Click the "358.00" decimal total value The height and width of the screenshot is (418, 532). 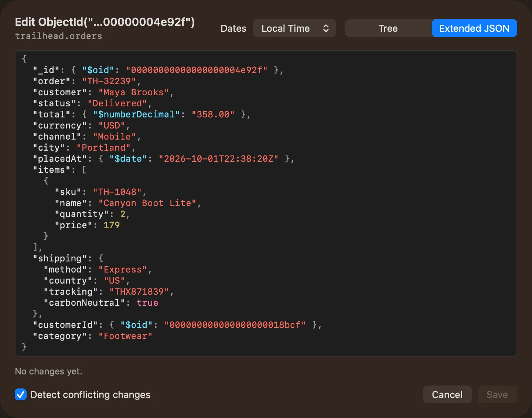213,114
